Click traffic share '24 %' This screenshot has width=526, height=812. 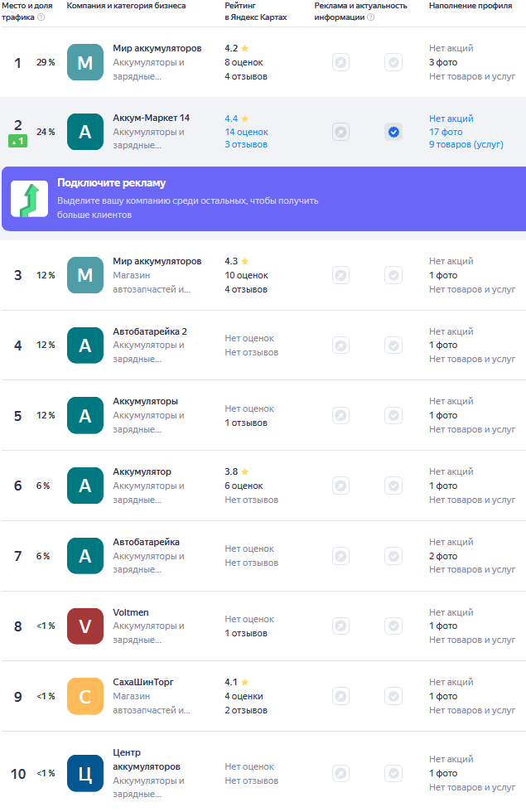point(46,132)
